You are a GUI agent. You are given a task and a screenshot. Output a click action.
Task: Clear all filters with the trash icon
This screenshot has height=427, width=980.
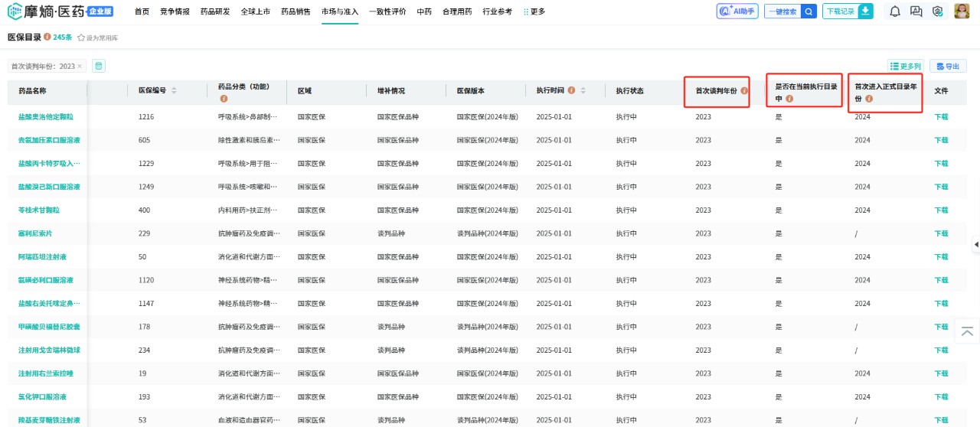click(x=99, y=66)
